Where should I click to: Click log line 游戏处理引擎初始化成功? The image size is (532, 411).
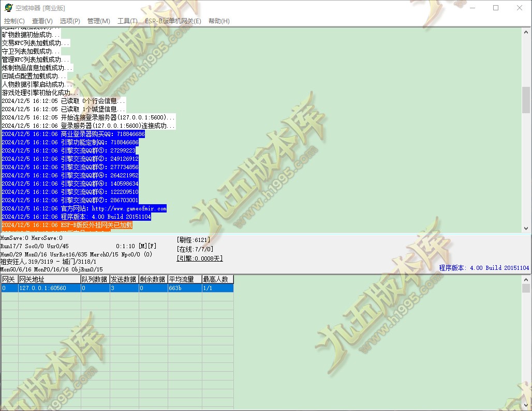(x=40, y=93)
